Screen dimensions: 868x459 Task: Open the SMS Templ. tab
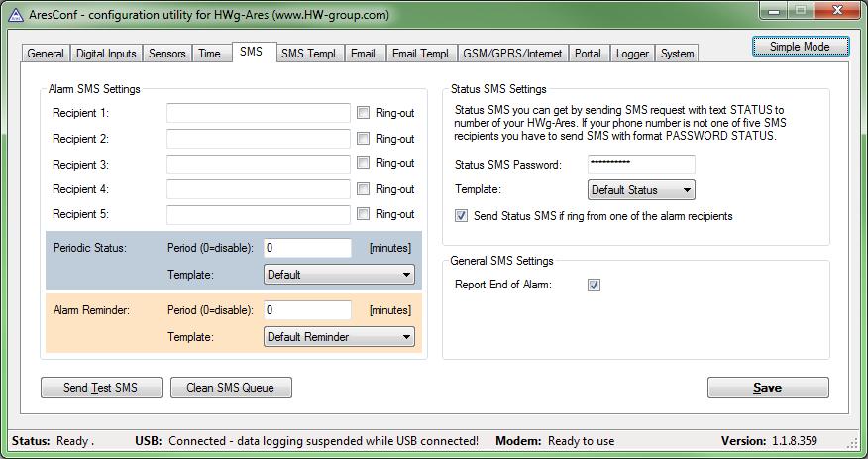coord(309,54)
